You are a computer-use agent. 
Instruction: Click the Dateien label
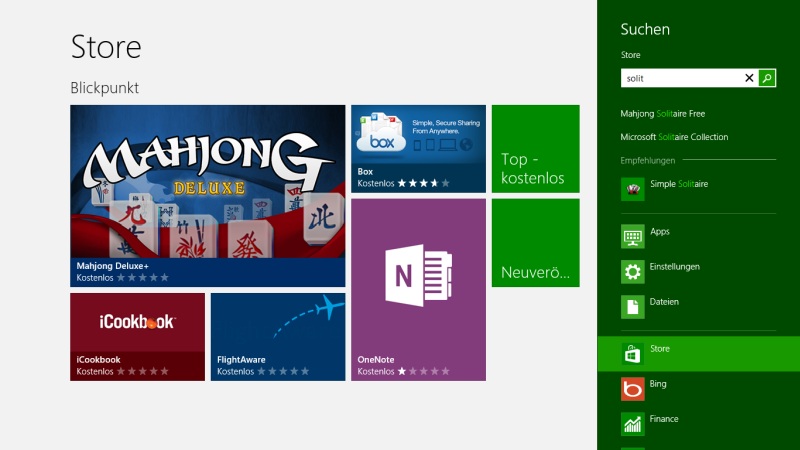(x=664, y=302)
